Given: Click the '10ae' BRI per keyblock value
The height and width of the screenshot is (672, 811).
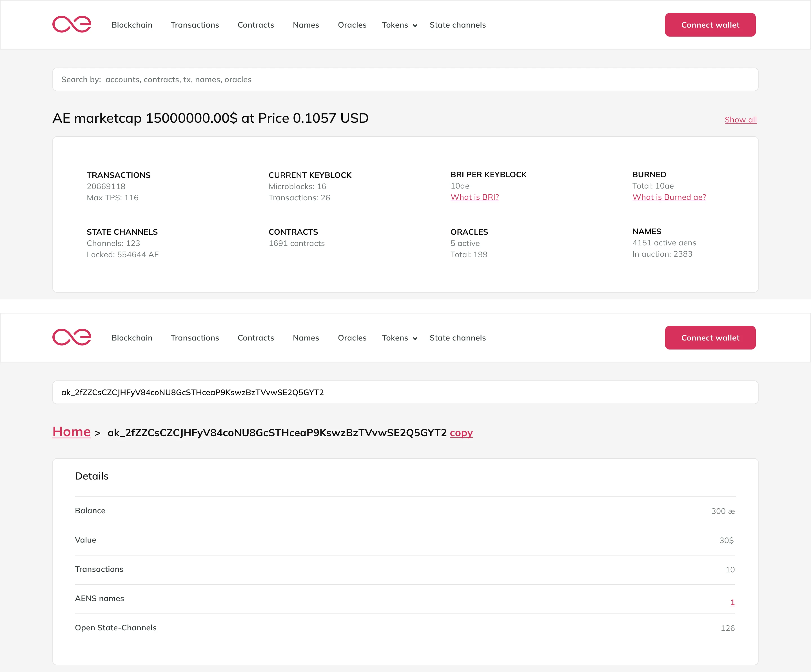Looking at the screenshot, I should [460, 186].
